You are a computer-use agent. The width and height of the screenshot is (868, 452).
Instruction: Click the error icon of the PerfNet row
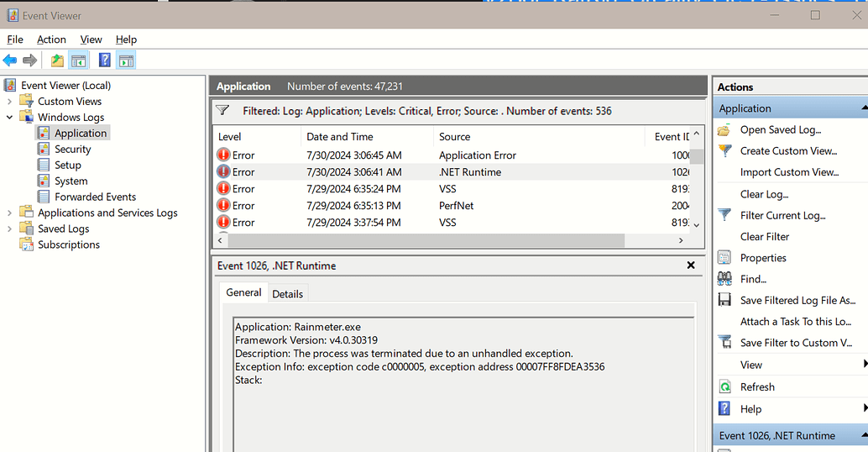[223, 206]
